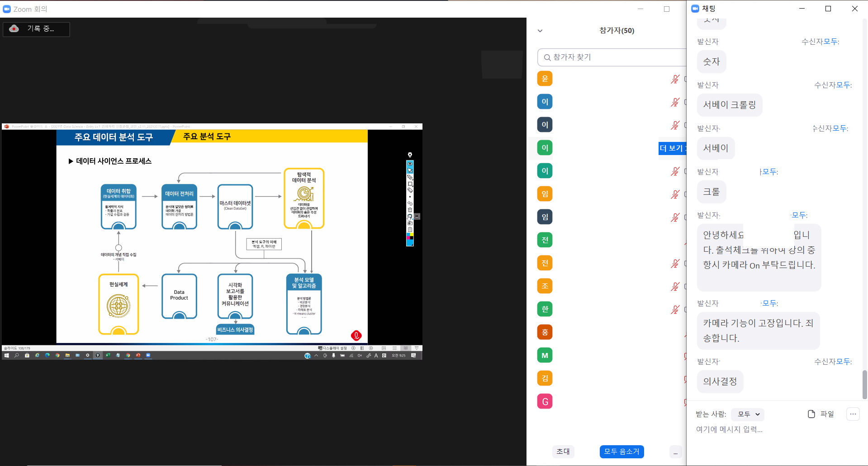Click the green M participant avatar

point(545,355)
